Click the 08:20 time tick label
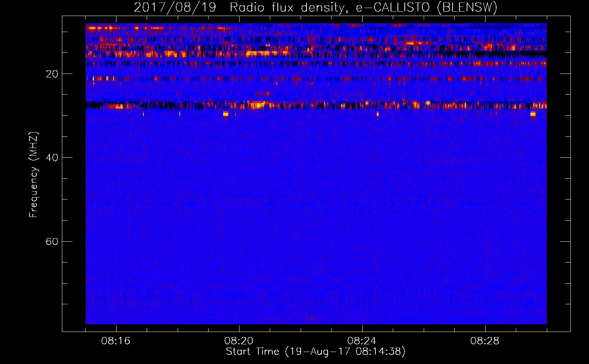589x364 pixels. [239, 341]
